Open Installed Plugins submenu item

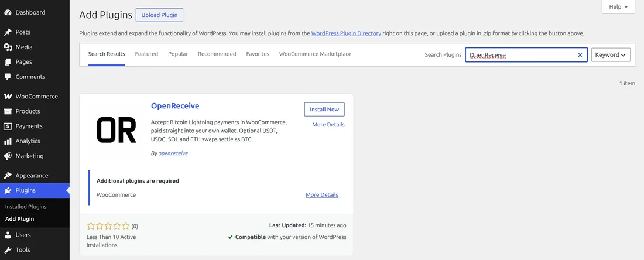[x=26, y=207]
